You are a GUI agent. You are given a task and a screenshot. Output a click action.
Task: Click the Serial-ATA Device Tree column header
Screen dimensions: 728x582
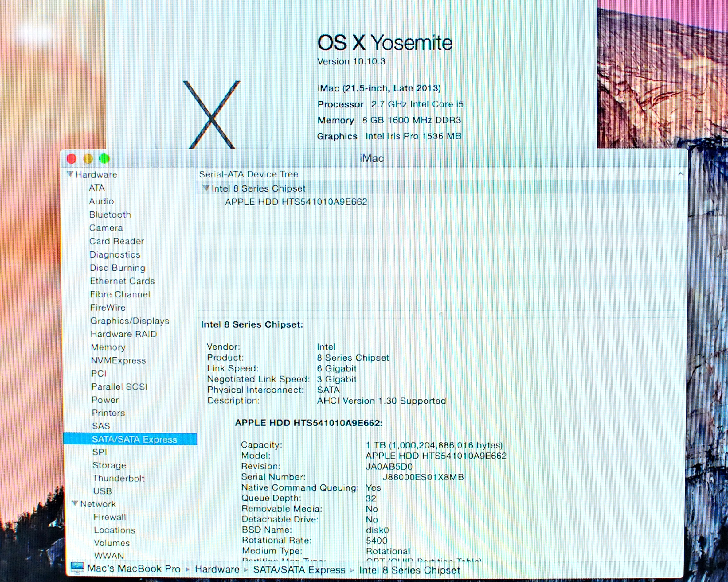(x=249, y=174)
